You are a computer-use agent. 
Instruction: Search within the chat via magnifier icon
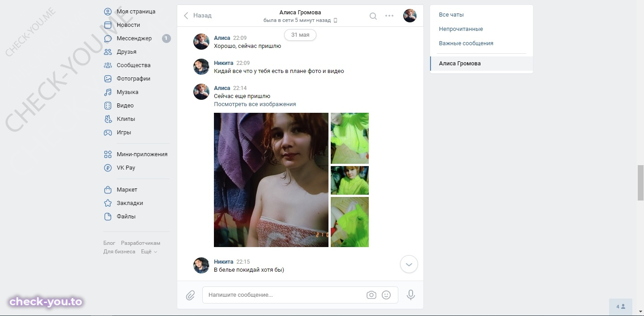(373, 16)
